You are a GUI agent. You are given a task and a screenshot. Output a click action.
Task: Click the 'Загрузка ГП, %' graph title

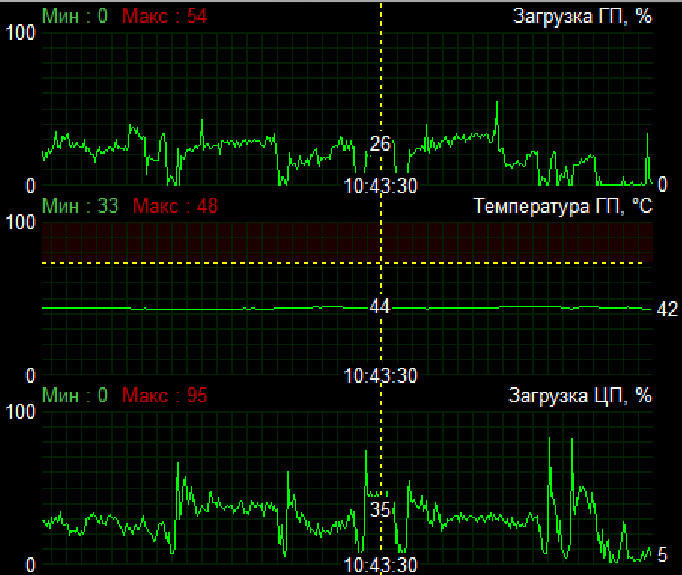coord(582,17)
